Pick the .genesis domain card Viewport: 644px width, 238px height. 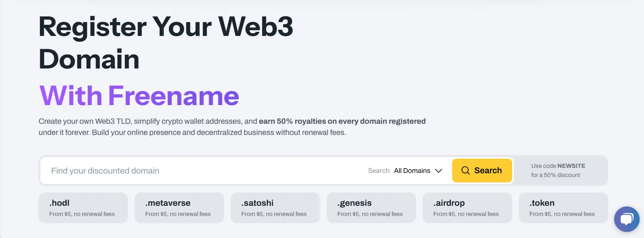[x=371, y=208]
